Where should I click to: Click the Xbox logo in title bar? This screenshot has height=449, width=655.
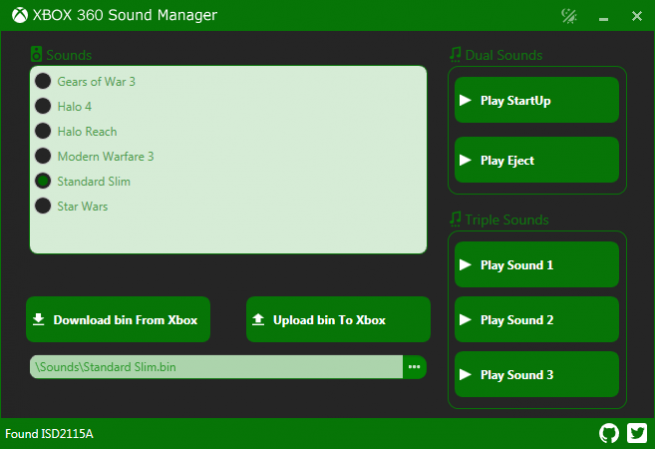point(17,16)
